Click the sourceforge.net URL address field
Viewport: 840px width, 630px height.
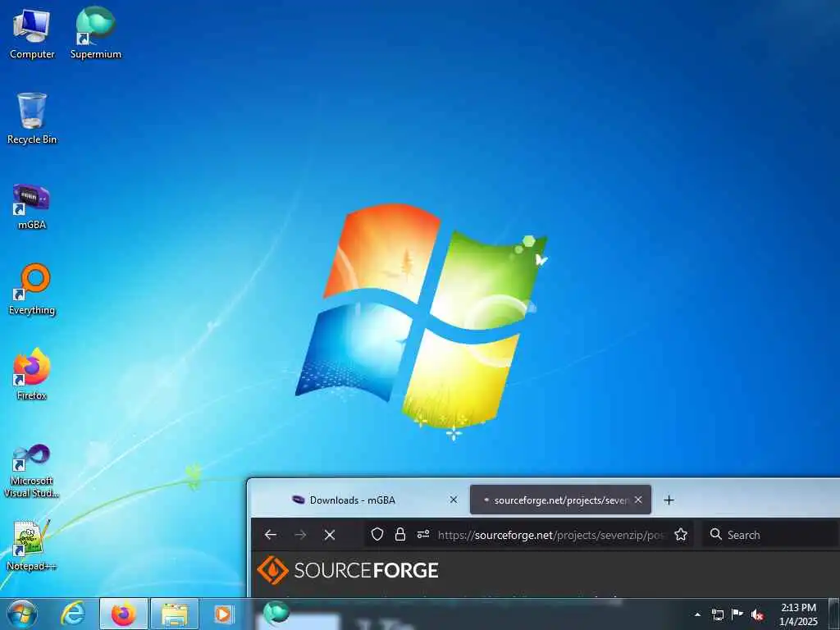pyautogui.click(x=552, y=535)
